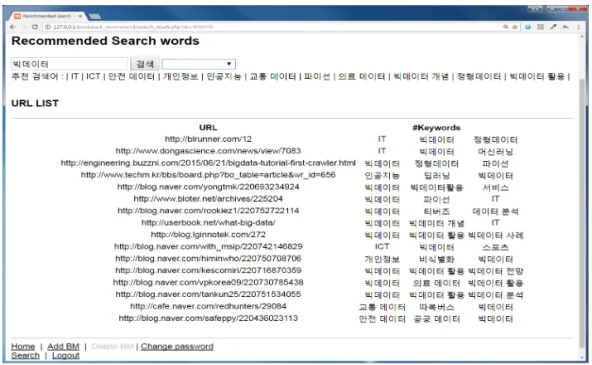Choose recommended word 의료 데이터
The image size is (592, 365).
pos(362,76)
